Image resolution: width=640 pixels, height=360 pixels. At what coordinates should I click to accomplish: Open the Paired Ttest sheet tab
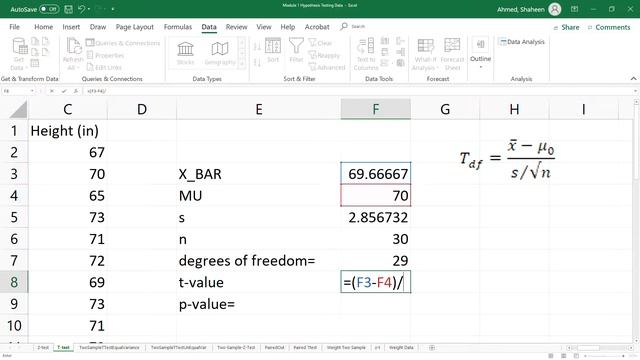[305, 348]
